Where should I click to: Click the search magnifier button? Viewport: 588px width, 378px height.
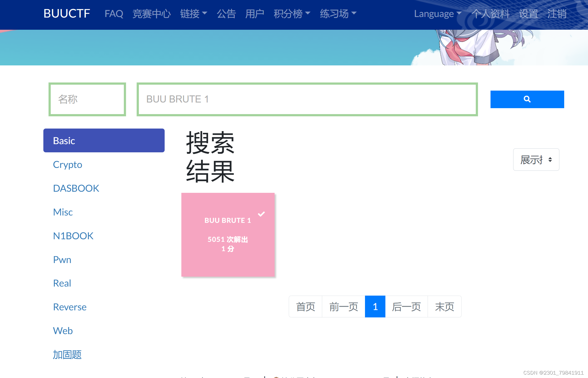pyautogui.click(x=527, y=99)
